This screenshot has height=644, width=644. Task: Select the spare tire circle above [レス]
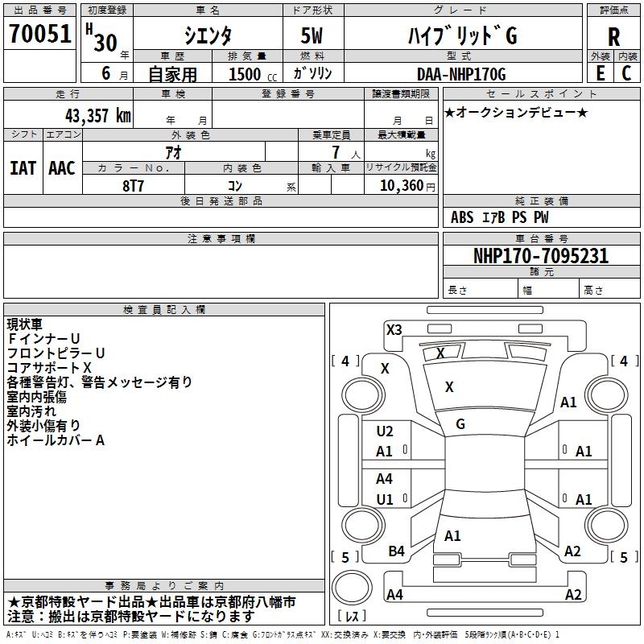coord(352,588)
